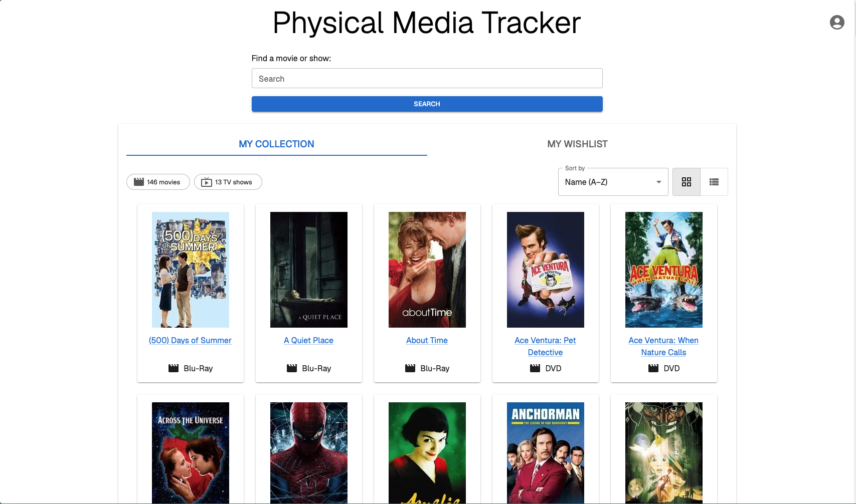Click the Ace Ventura: Pet Detective poster
Screen dimensions: 856x504
pyautogui.click(x=545, y=270)
